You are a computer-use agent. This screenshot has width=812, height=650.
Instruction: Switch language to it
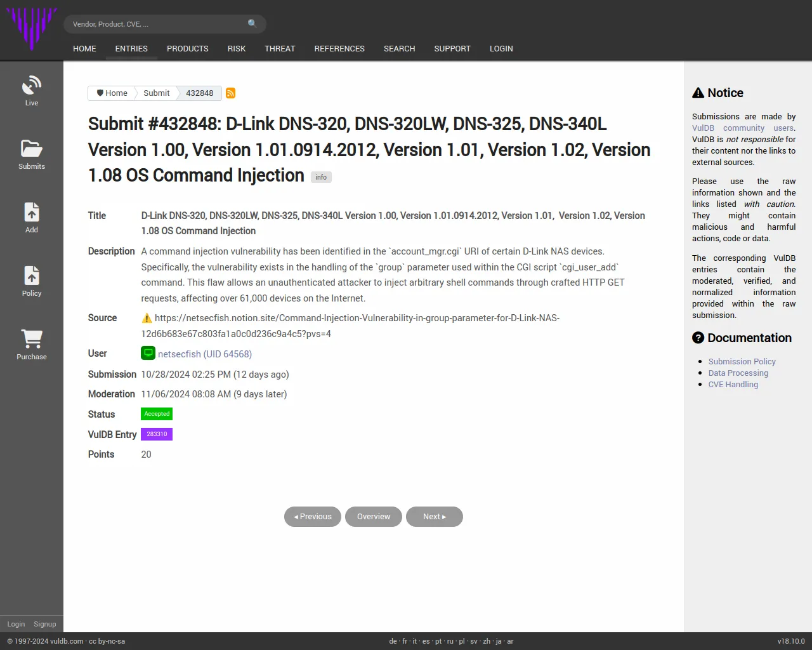pyautogui.click(x=415, y=641)
